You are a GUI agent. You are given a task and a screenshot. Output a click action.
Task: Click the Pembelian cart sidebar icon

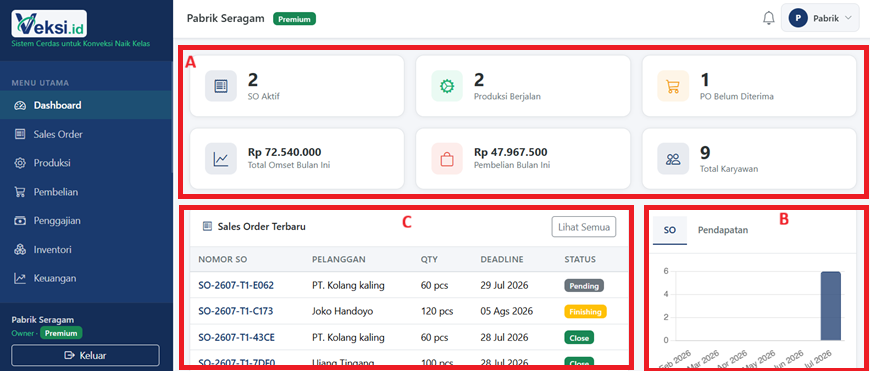point(20,192)
